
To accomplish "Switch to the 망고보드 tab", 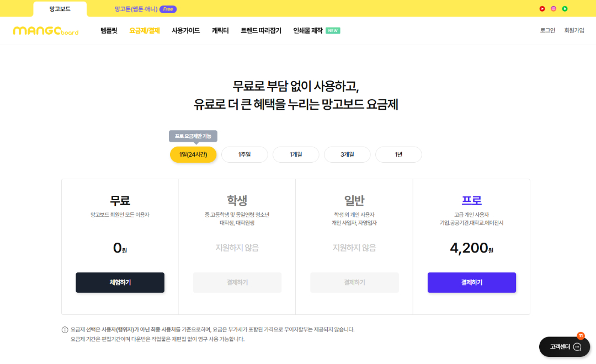I will tap(60, 9).
